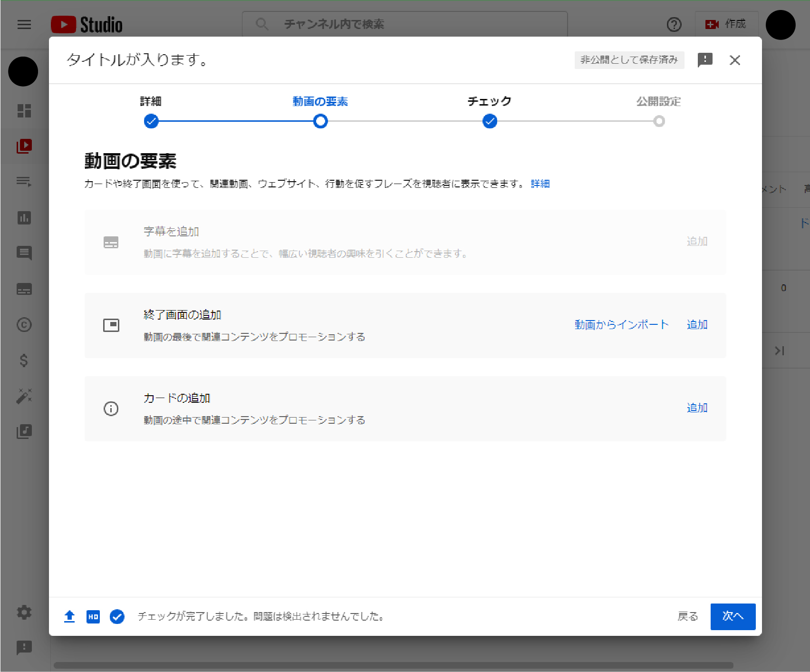Click the 作成 create button
Screen dimensions: 810x672
pyautogui.click(x=725, y=24)
